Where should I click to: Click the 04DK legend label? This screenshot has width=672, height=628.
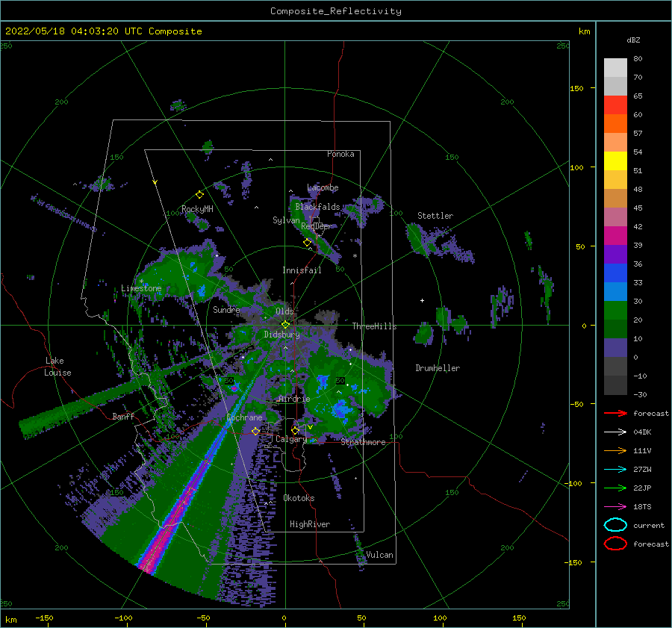click(x=642, y=432)
